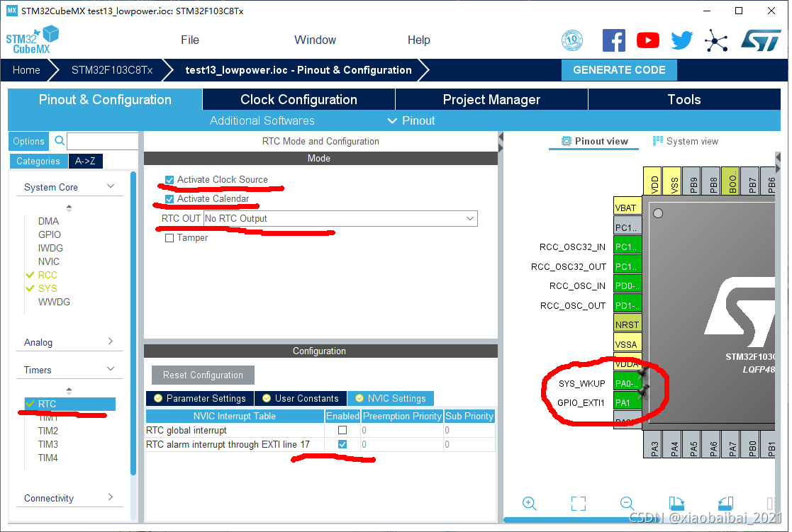792x532 pixels.
Task: Click the Options button
Action: pos(29,142)
